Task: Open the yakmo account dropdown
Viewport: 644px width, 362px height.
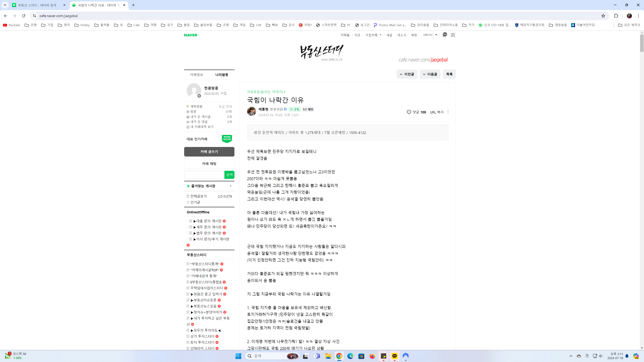Action: pos(430,35)
